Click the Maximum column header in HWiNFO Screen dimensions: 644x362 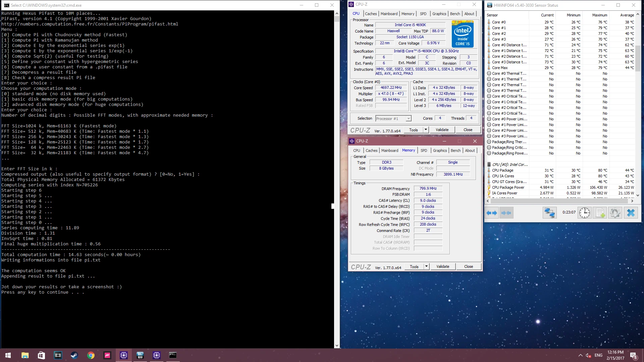pyautogui.click(x=596, y=15)
